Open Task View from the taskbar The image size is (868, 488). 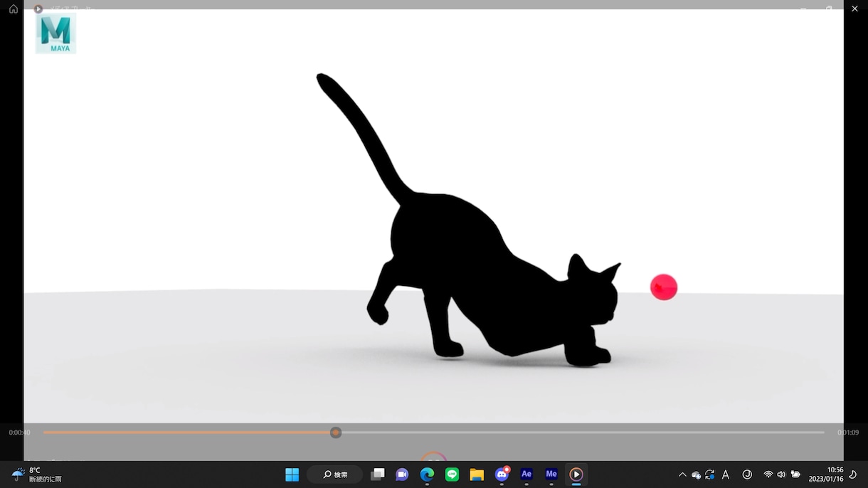click(x=378, y=474)
